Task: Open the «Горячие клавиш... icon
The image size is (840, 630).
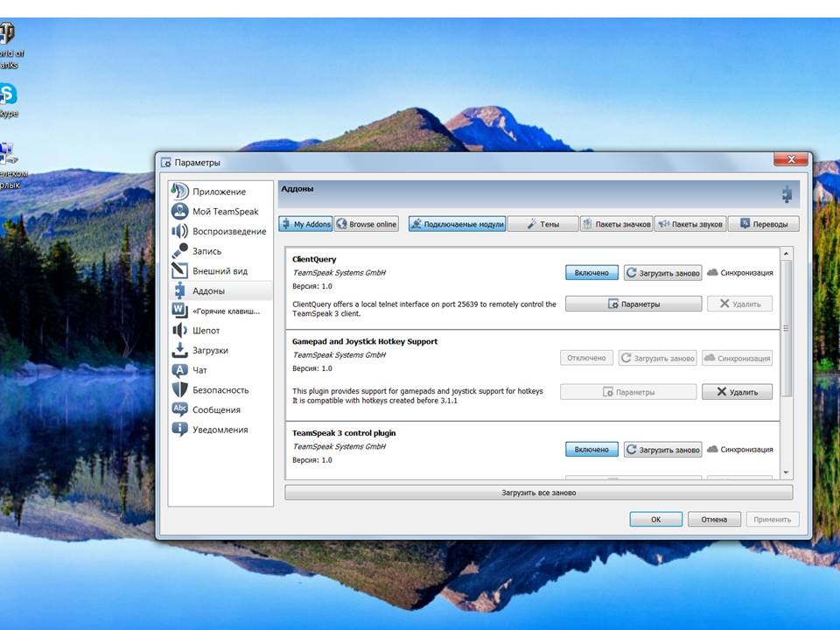Action: click(179, 310)
